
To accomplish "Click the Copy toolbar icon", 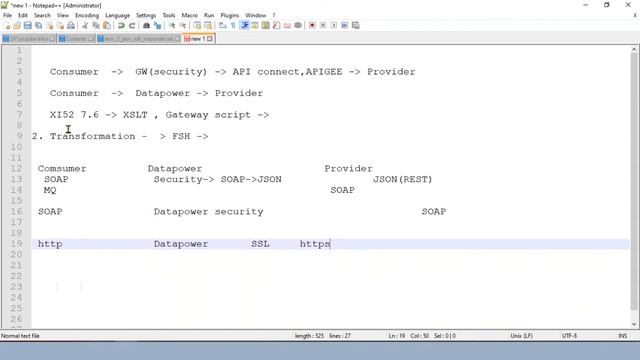I will click(96, 25).
